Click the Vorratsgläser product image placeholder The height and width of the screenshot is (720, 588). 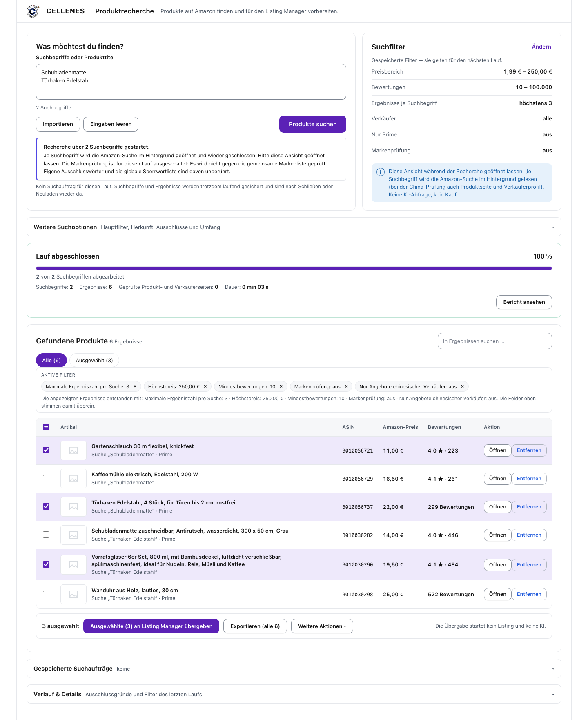(73, 565)
